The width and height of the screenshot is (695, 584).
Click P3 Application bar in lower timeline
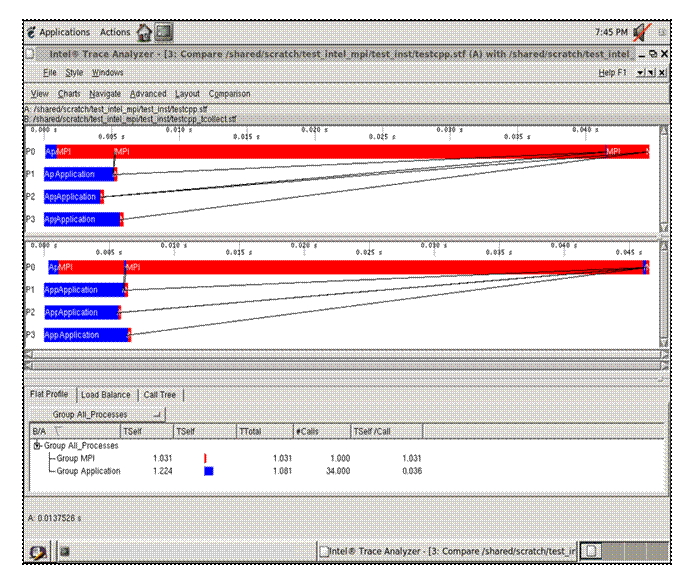click(86, 335)
